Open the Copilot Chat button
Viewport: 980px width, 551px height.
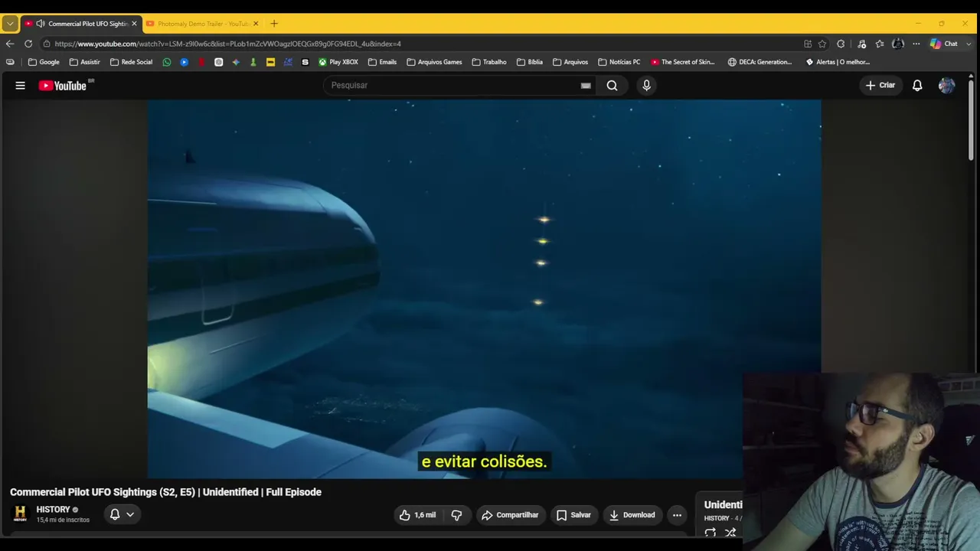click(x=944, y=44)
